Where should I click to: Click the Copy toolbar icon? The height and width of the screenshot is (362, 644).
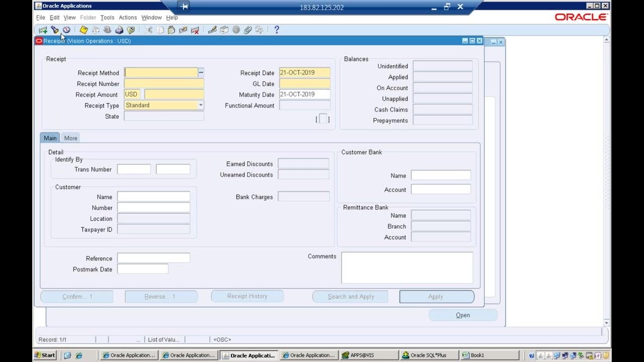point(160,30)
